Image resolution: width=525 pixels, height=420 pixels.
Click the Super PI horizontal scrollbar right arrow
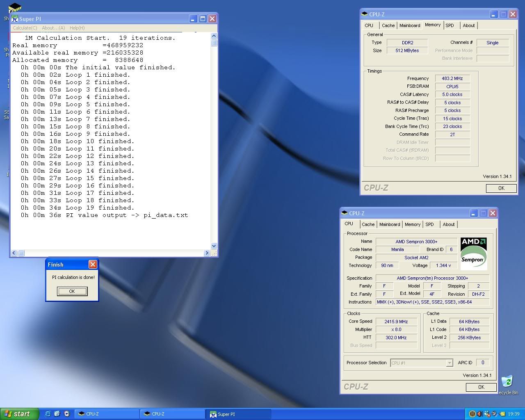207,253
